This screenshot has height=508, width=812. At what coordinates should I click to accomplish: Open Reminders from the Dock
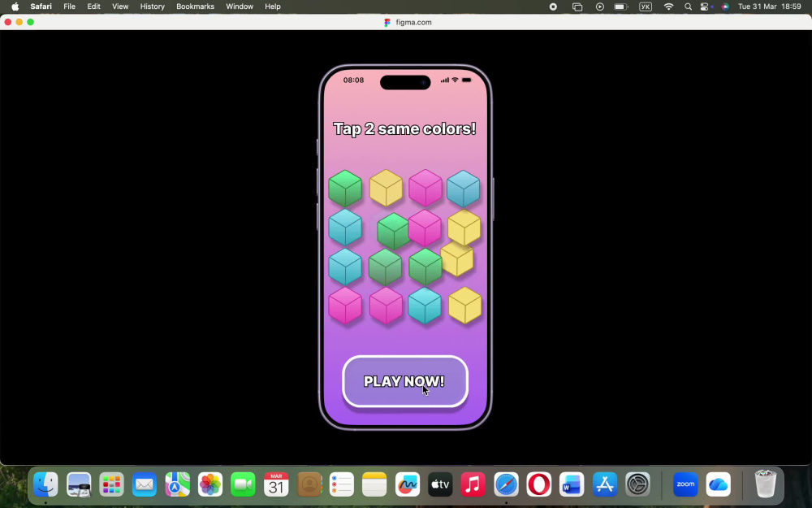click(342, 484)
